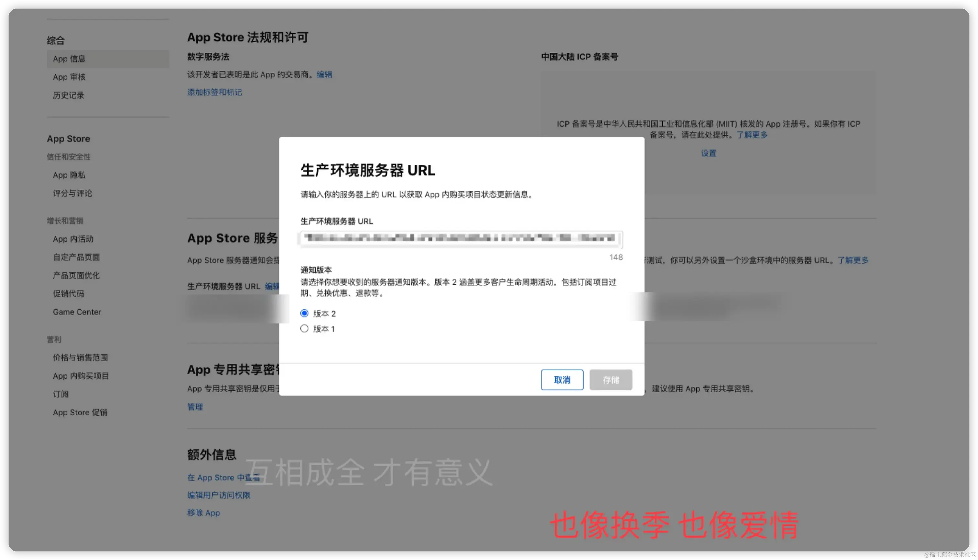Click the 148 character count in dialog
The width and height of the screenshot is (978, 560).
click(615, 257)
